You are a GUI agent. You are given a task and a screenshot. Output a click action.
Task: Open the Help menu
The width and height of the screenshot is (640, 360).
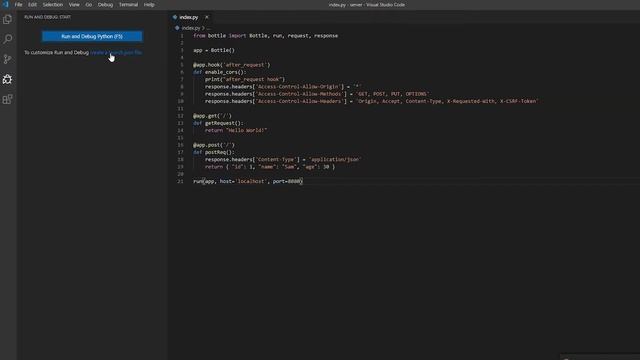tap(149, 4)
